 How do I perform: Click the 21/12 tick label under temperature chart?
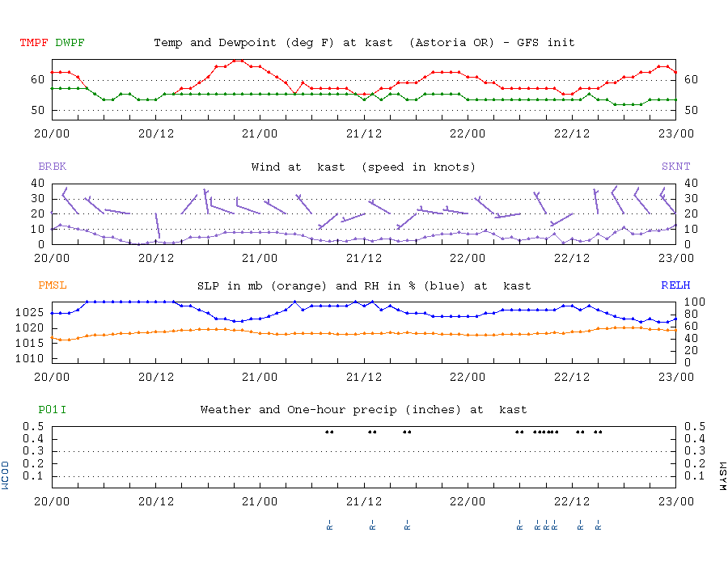point(363,133)
